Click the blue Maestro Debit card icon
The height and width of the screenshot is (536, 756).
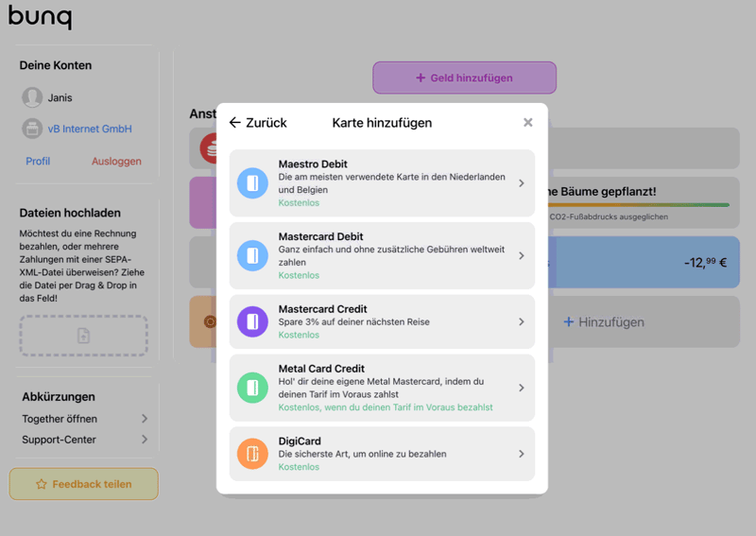[252, 183]
